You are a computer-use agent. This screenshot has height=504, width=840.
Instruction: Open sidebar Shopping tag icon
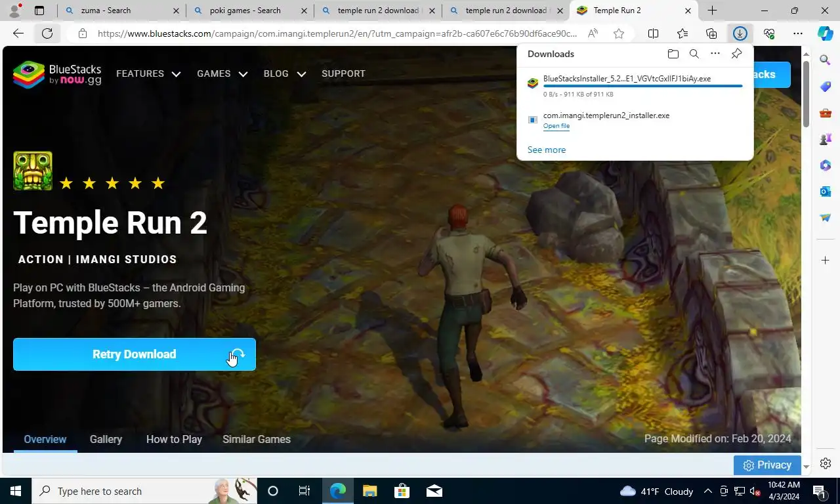pyautogui.click(x=826, y=87)
